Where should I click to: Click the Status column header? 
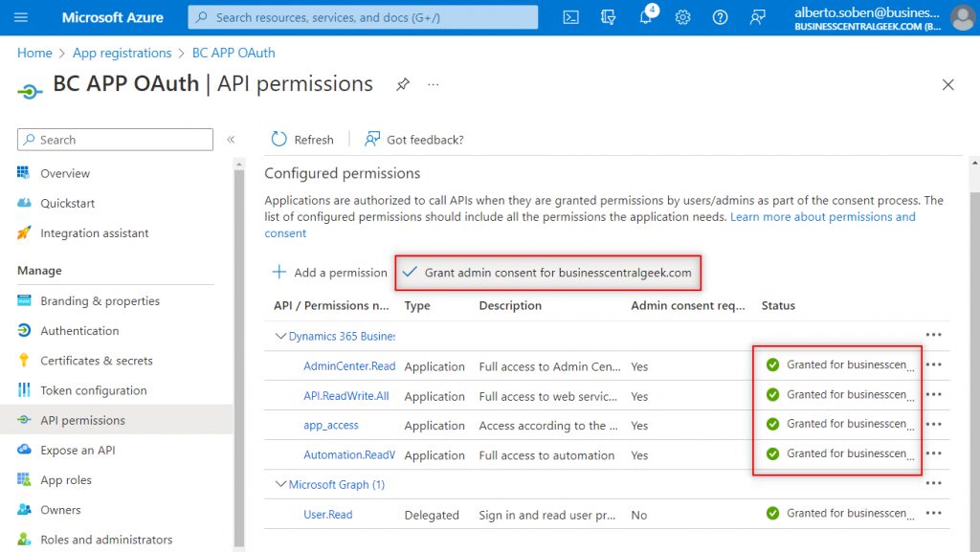(778, 305)
